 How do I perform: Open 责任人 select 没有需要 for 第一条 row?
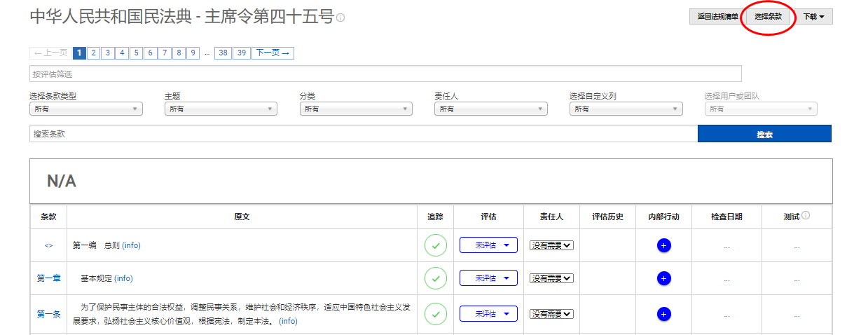[x=551, y=314]
